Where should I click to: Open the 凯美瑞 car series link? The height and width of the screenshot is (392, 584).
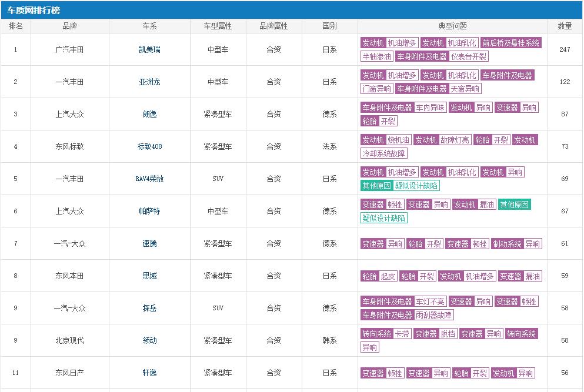coord(149,50)
